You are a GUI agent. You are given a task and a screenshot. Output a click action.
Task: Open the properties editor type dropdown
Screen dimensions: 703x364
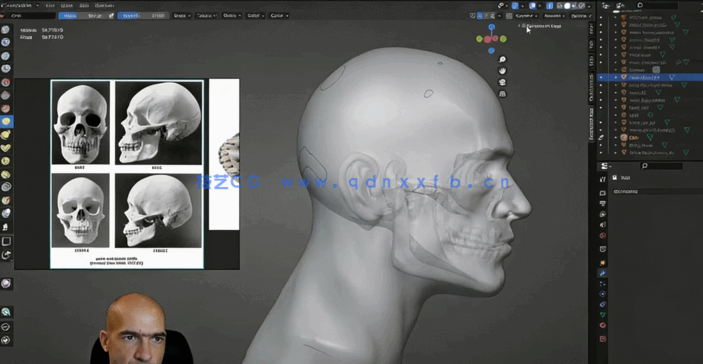tap(606, 166)
